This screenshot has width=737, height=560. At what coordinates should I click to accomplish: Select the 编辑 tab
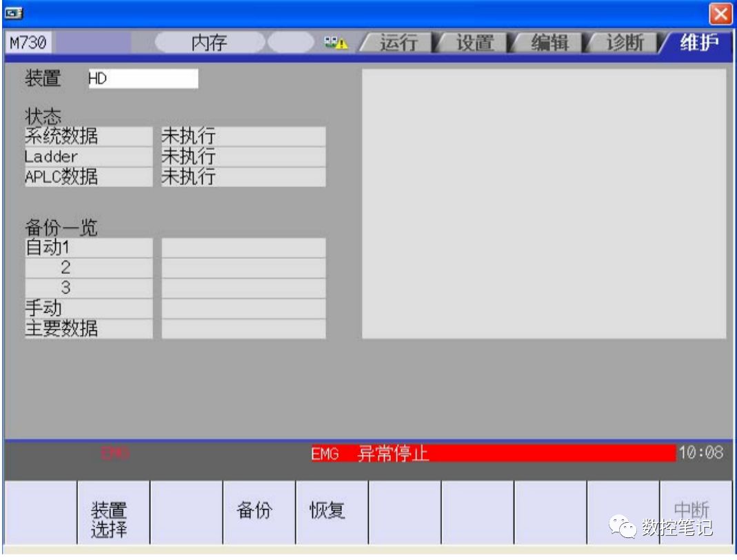(x=549, y=43)
